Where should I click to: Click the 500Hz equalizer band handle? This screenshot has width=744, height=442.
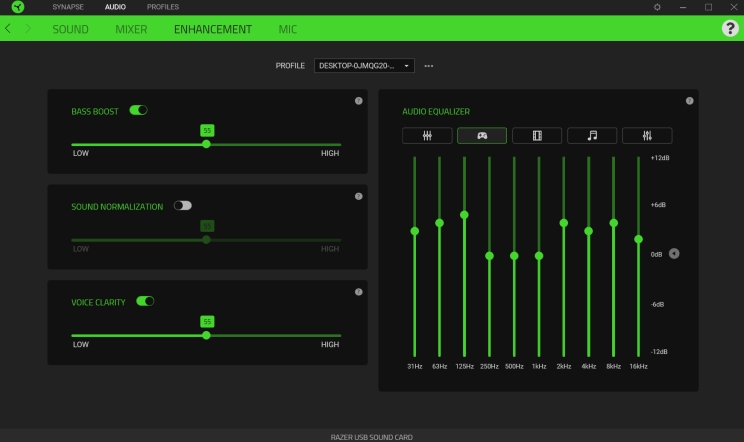pos(514,256)
